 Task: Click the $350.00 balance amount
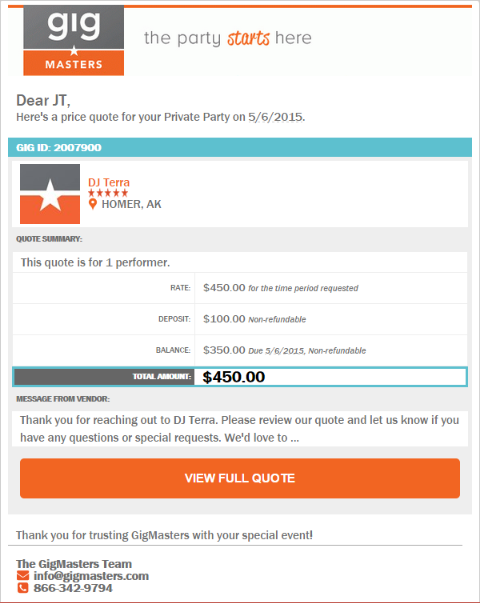coord(224,350)
